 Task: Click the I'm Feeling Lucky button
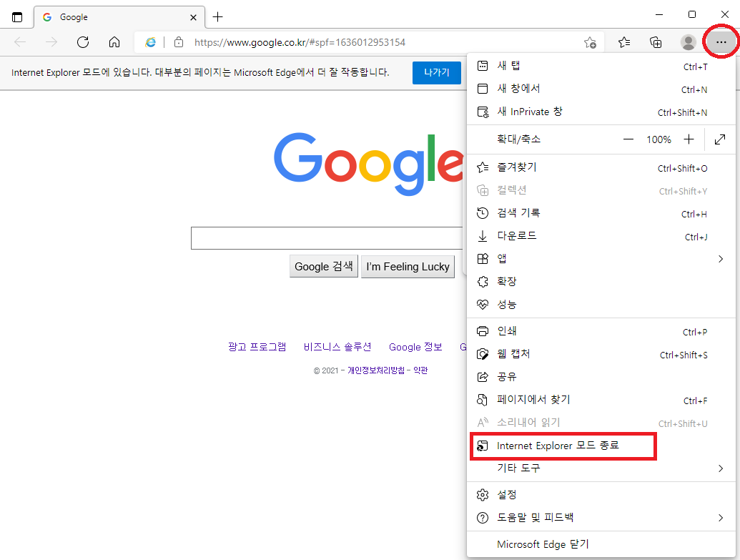tap(408, 266)
